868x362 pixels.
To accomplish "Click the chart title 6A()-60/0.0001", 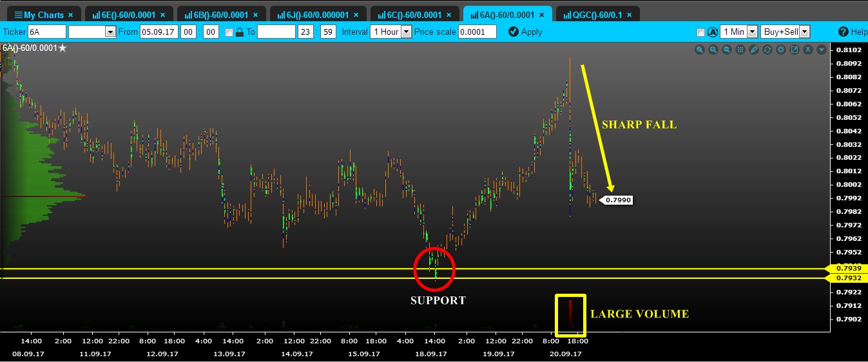I will click(x=30, y=48).
